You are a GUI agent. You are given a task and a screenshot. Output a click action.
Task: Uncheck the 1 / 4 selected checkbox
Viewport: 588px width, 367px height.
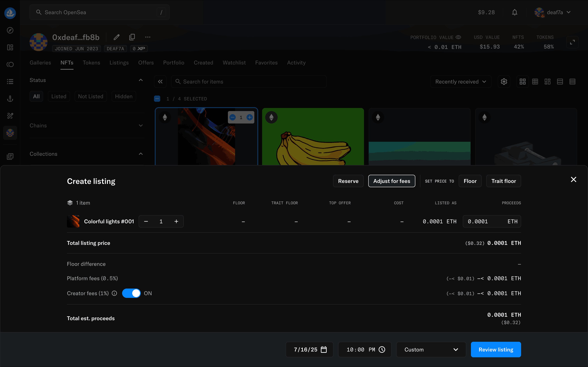[x=157, y=99]
